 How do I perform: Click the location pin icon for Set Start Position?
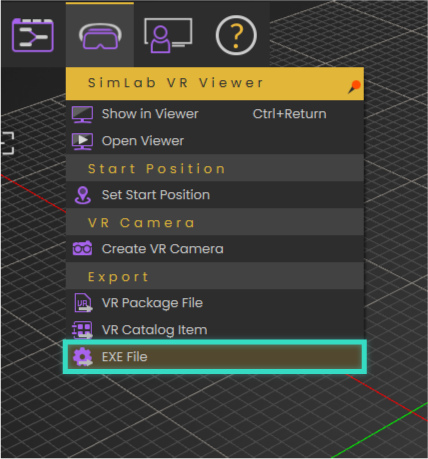[82, 195]
